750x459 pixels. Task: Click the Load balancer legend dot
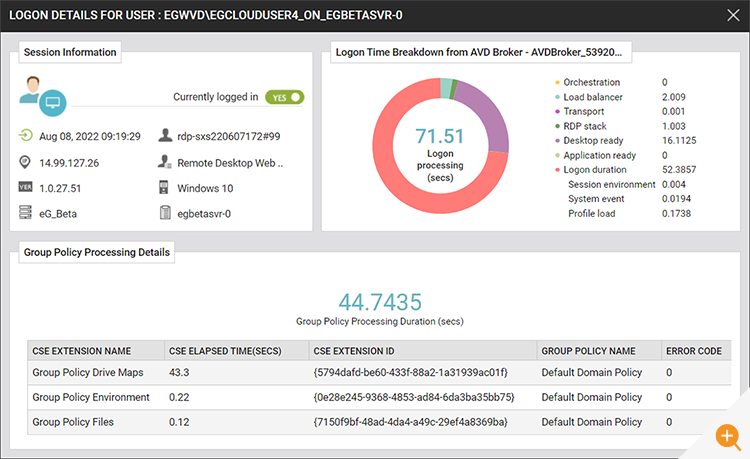click(557, 97)
